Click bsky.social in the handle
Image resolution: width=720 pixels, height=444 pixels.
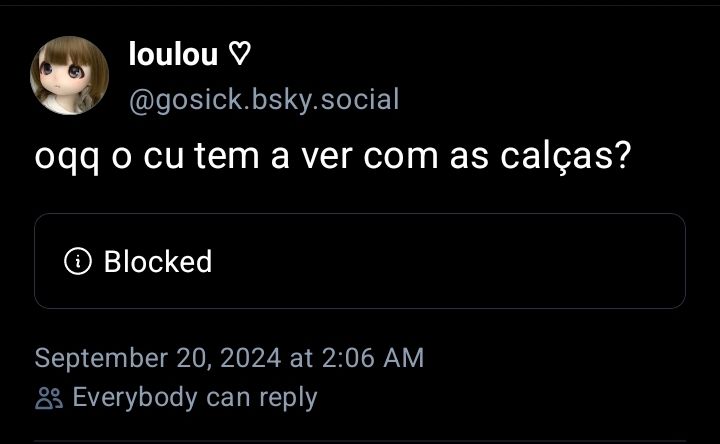(326, 100)
